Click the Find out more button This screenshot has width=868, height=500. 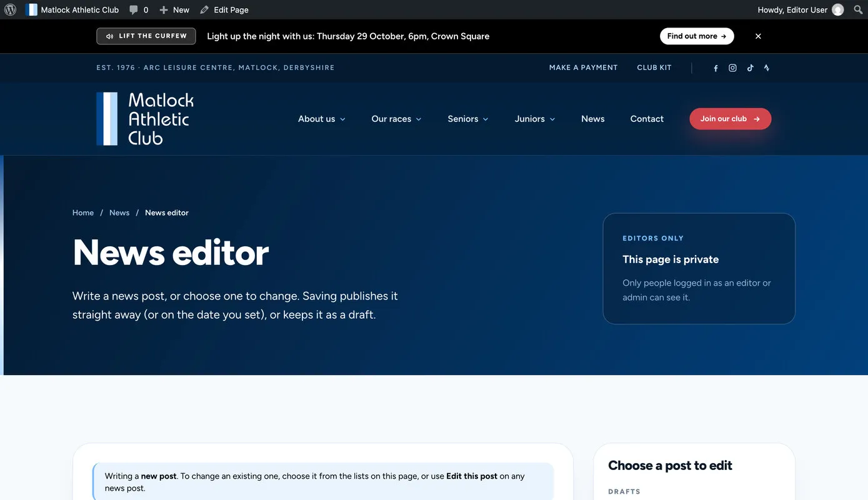[x=697, y=36]
